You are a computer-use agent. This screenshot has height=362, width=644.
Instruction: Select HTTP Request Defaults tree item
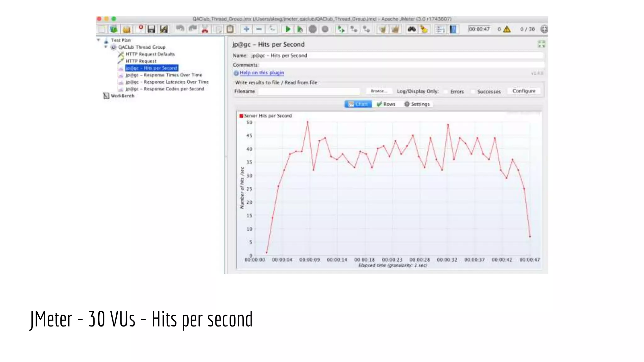[x=150, y=54]
